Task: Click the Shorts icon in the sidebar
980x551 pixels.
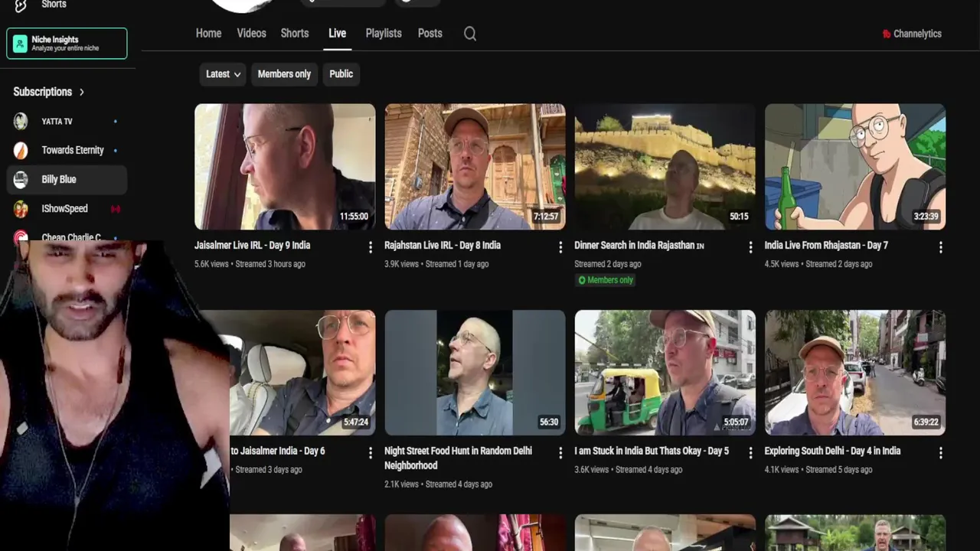Action: (21, 5)
